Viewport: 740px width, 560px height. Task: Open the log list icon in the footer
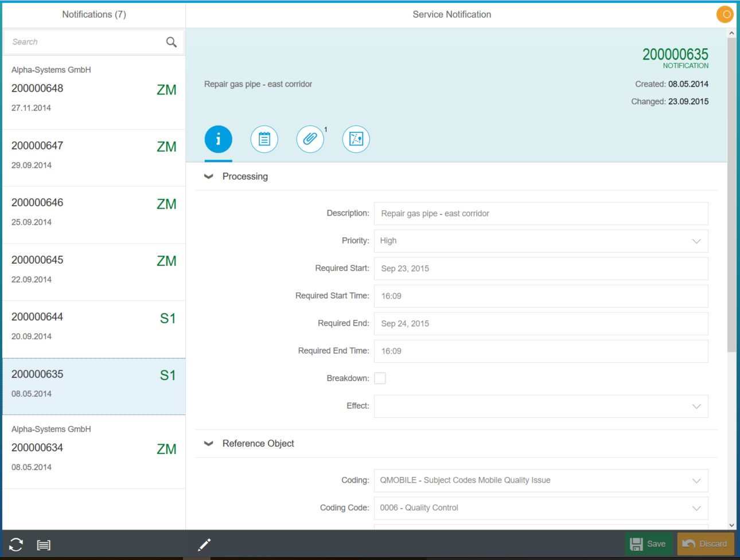44,545
